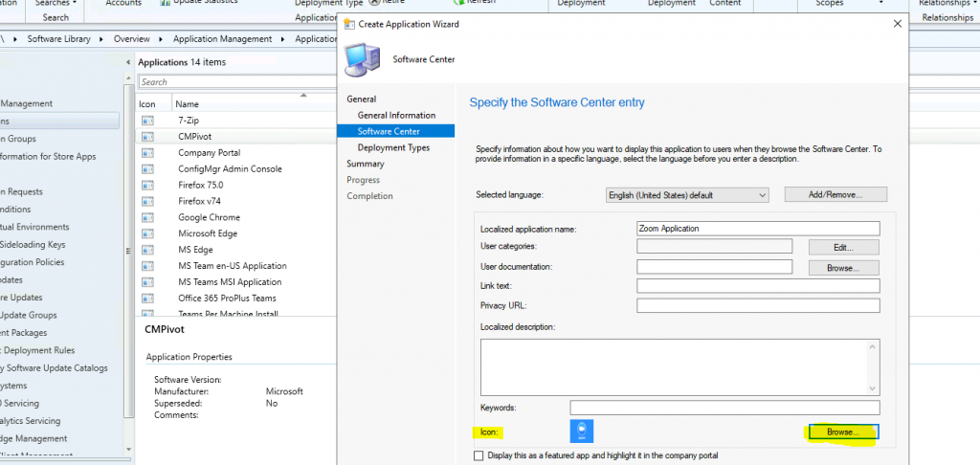This screenshot has width=980, height=465.
Task: Click Browse button for the Icon
Action: [x=844, y=432]
